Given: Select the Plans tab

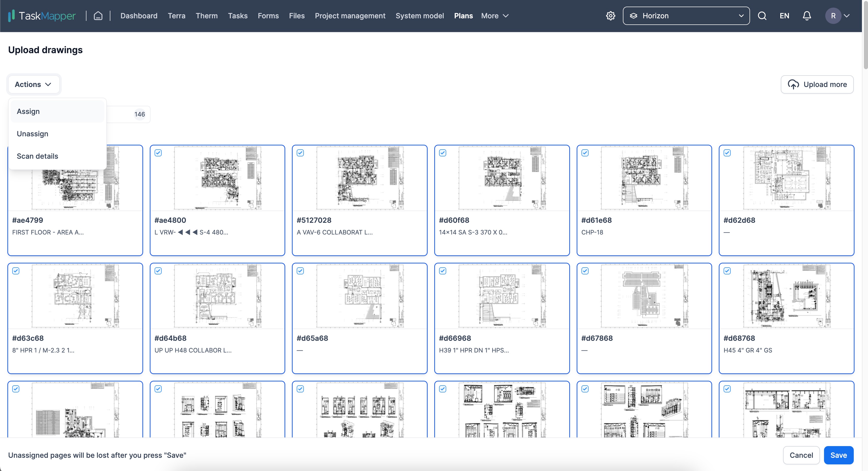Looking at the screenshot, I should pos(463,16).
